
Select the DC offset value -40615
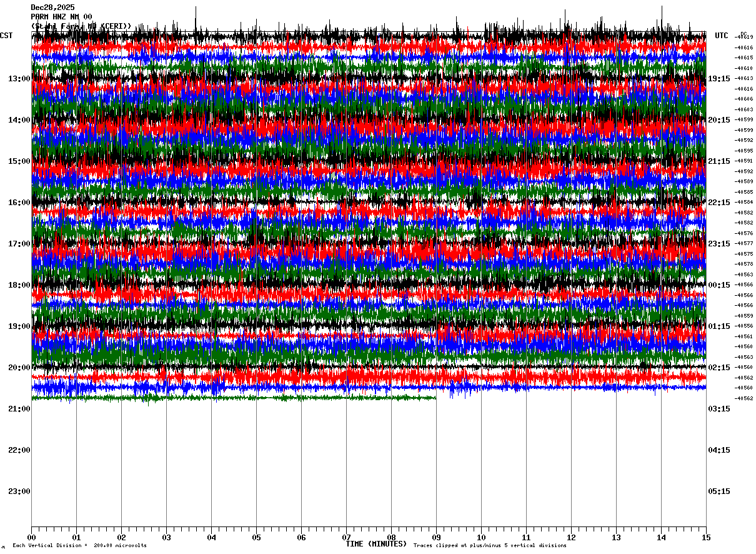click(x=744, y=58)
